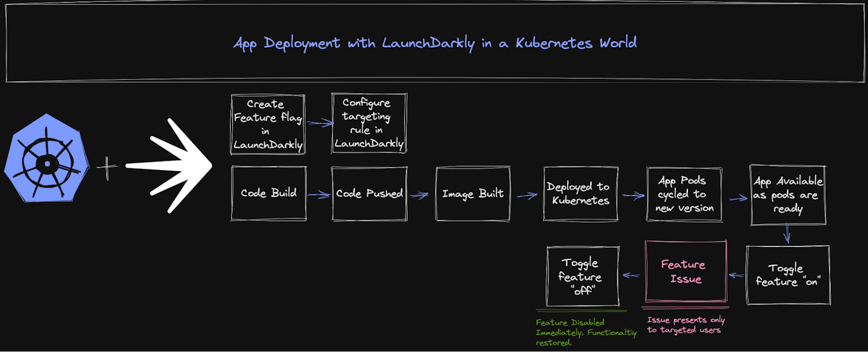Select the Toggle feature "off" box
868x352 pixels.
583,276
